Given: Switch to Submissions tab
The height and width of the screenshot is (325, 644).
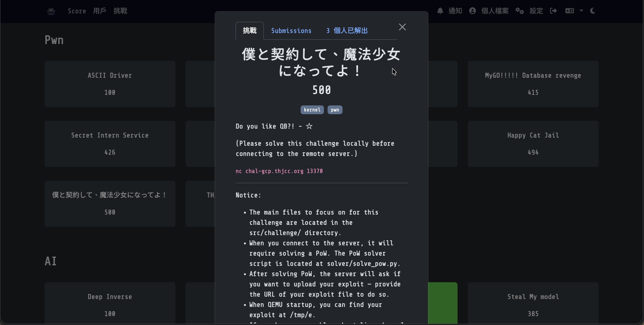Looking at the screenshot, I should [x=291, y=31].
